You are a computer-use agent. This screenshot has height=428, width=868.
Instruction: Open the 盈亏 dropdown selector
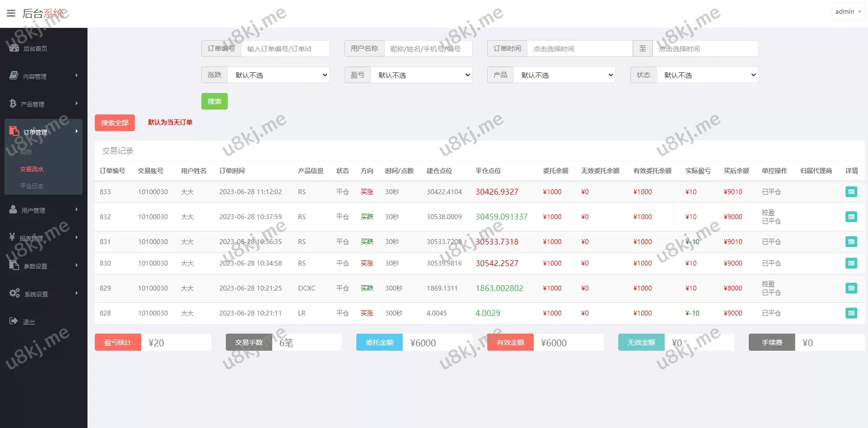[x=421, y=75]
